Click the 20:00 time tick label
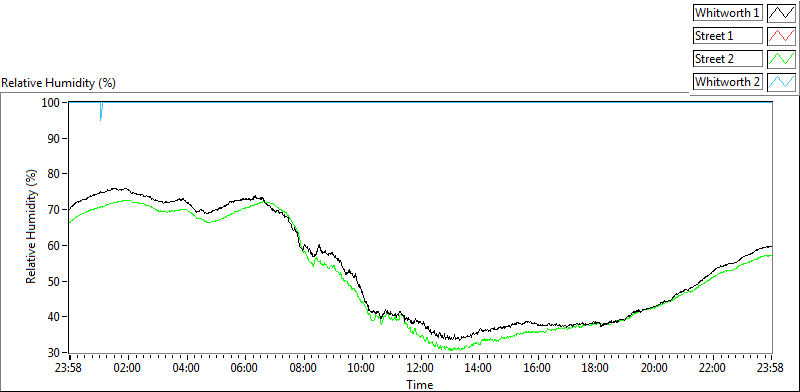The height and width of the screenshot is (392, 800). [655, 368]
